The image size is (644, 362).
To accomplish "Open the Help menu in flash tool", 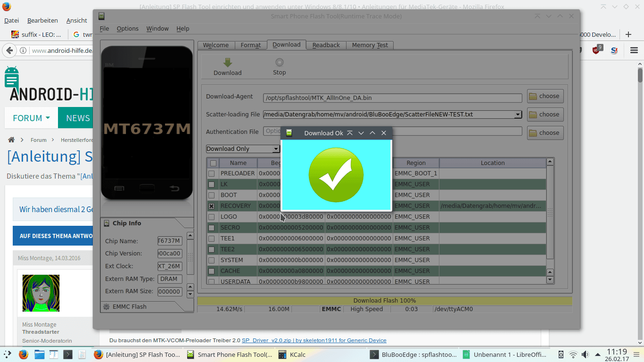I will pos(183,29).
